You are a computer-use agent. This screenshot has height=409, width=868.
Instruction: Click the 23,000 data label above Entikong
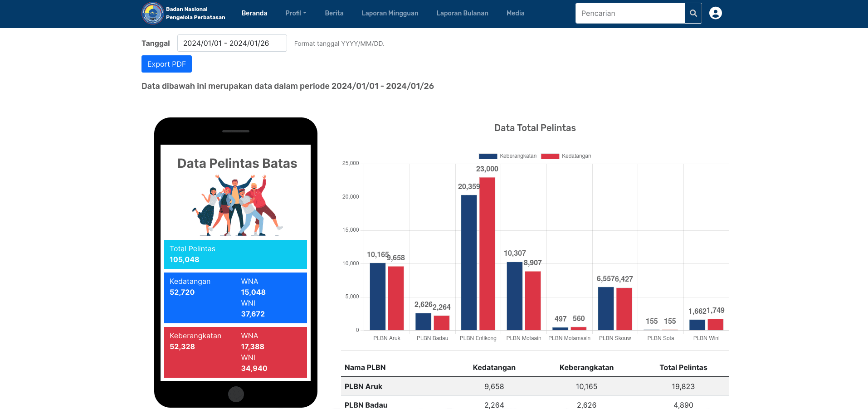tap(487, 169)
